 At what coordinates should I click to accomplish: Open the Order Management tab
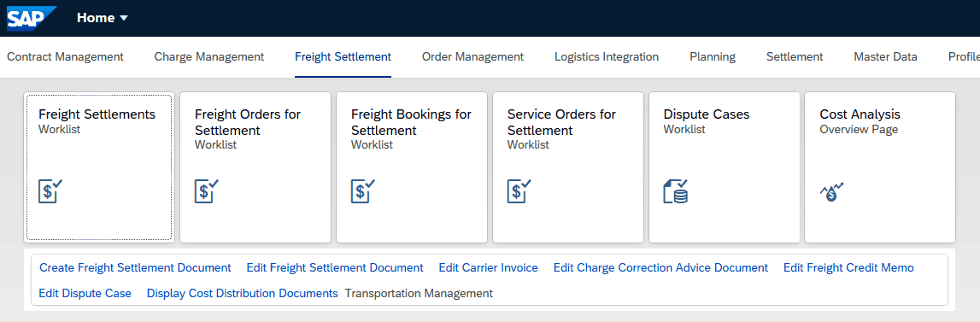pos(473,57)
